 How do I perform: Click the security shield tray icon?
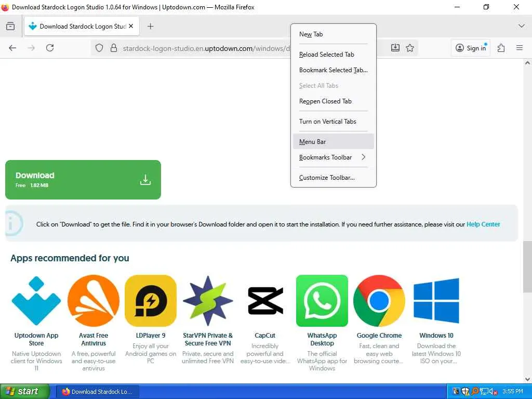click(x=465, y=392)
